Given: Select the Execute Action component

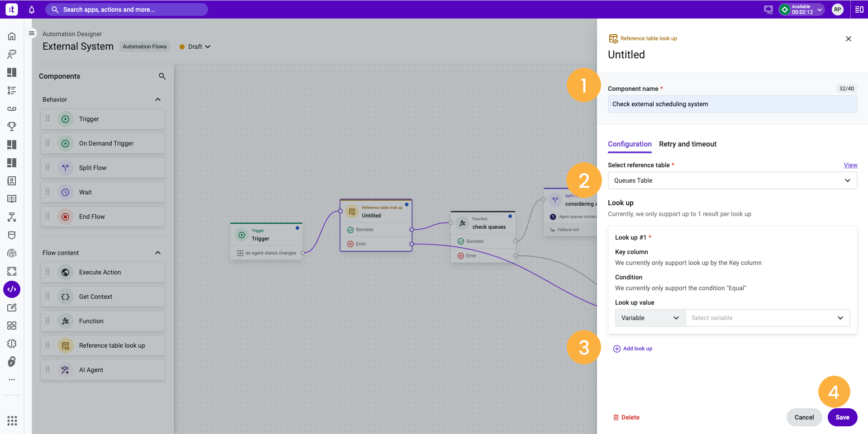Looking at the screenshot, I should tap(103, 272).
